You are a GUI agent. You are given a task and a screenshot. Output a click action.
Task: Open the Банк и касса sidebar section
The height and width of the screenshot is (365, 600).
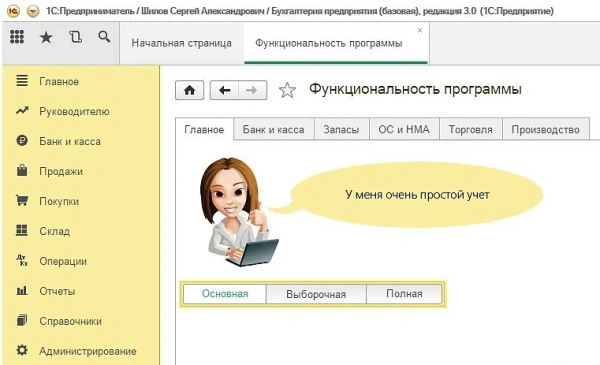point(81,141)
